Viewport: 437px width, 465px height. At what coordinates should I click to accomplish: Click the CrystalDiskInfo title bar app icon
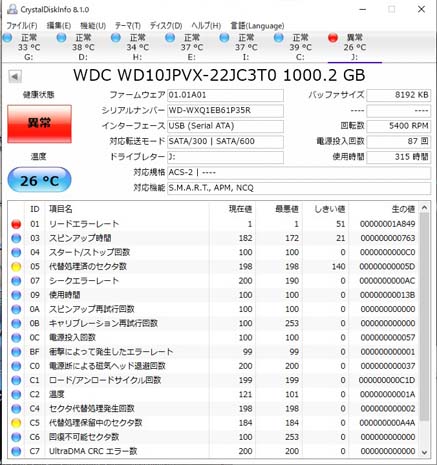coord(12,9)
